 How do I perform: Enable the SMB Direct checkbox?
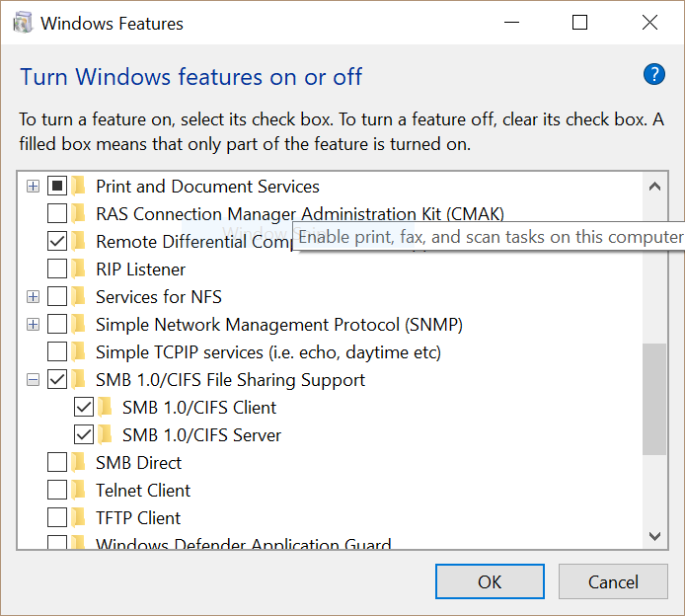(57, 463)
